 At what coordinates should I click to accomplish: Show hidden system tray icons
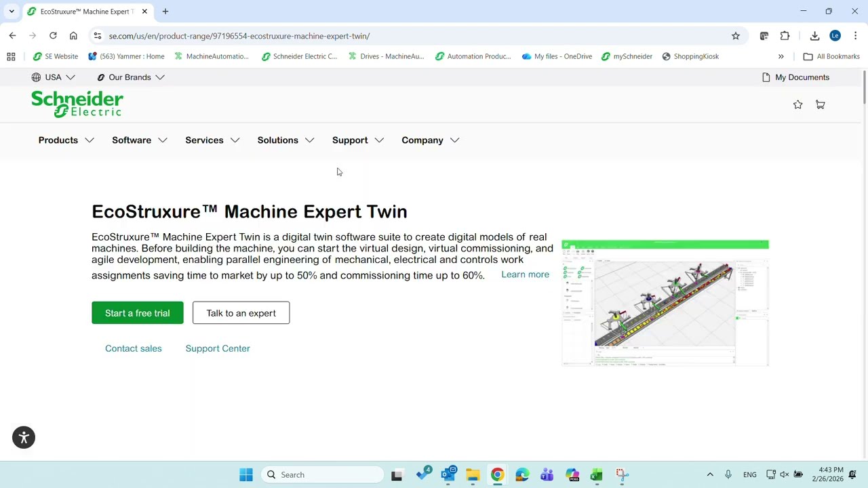[x=710, y=474]
